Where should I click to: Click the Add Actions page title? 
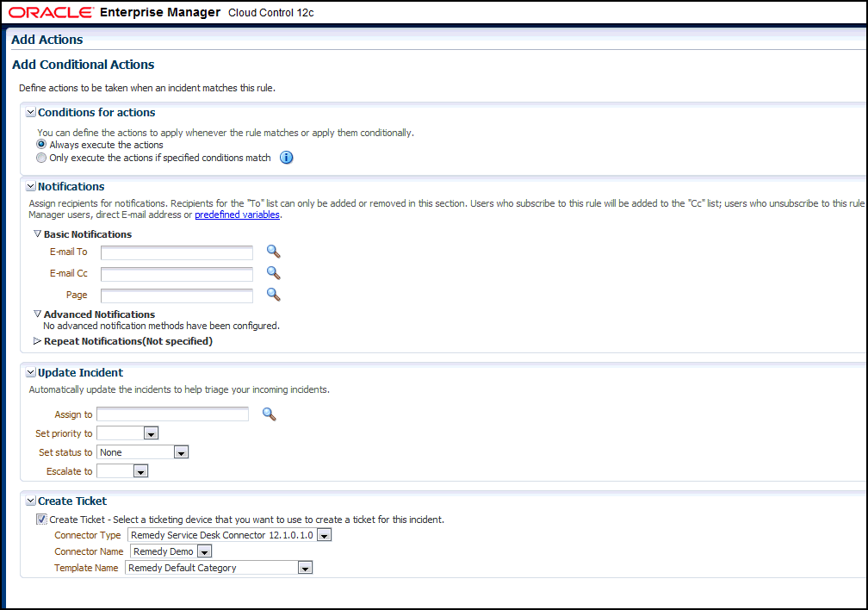[x=47, y=40]
